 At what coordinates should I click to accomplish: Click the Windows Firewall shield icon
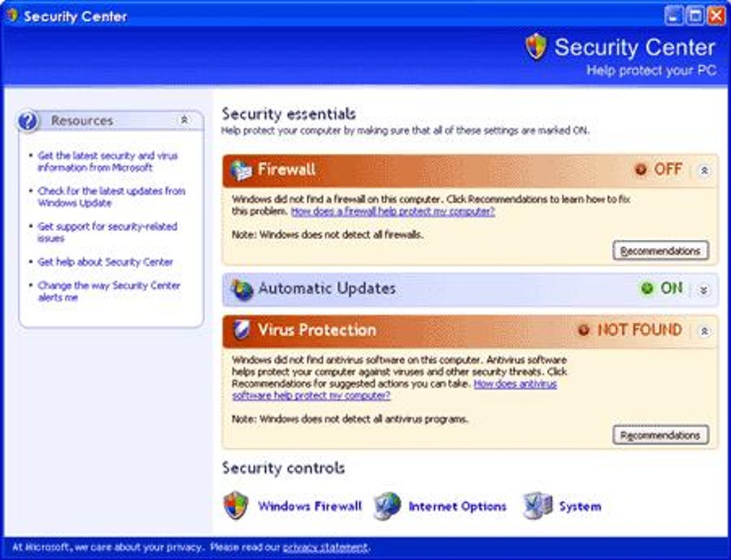click(236, 506)
